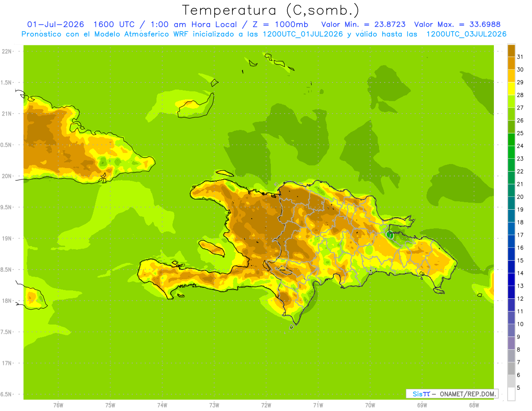
Task: Click the "18N" latitude label
Action: pos(6,301)
